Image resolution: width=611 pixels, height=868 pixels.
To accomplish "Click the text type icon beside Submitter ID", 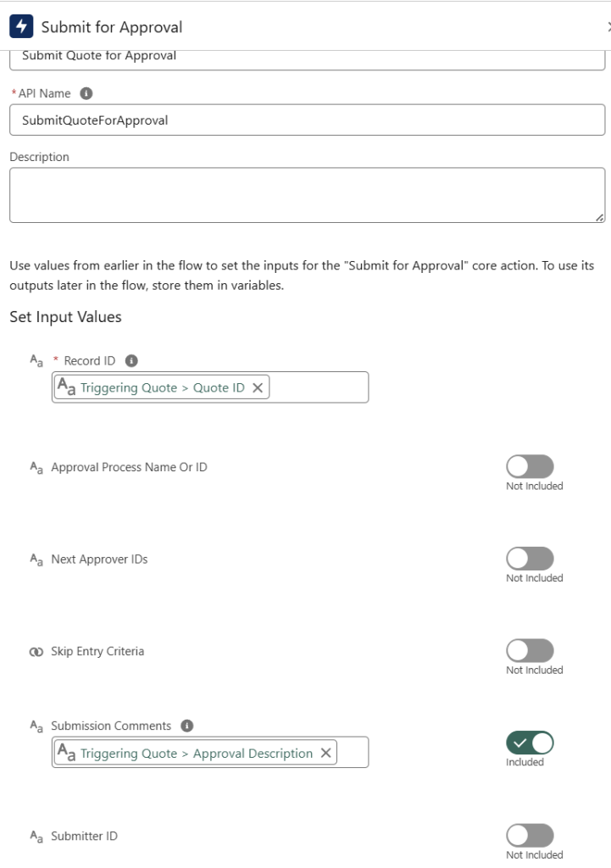I will (x=36, y=837).
